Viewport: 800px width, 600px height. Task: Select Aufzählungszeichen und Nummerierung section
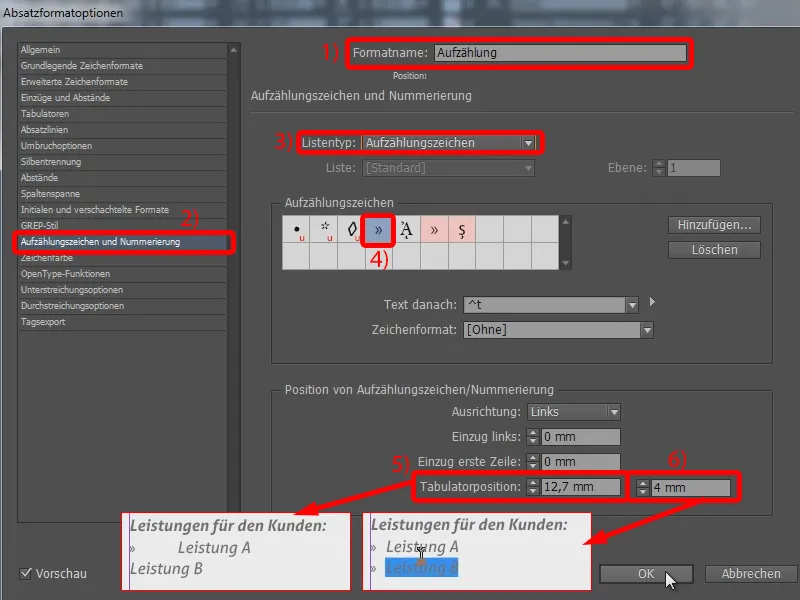click(122, 242)
